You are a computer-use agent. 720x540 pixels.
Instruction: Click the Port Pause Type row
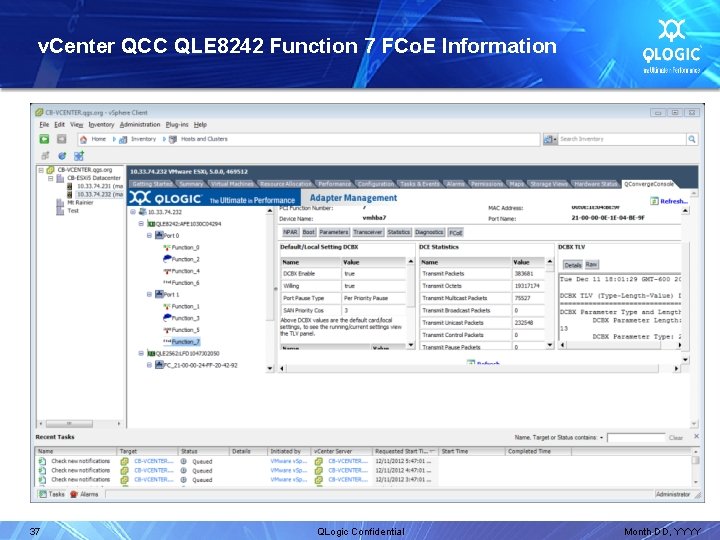pos(343,298)
